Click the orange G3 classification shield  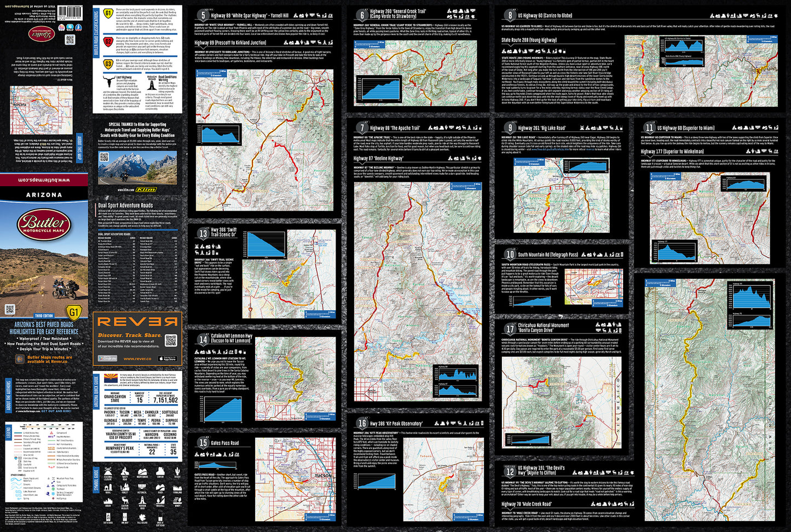tap(108, 64)
